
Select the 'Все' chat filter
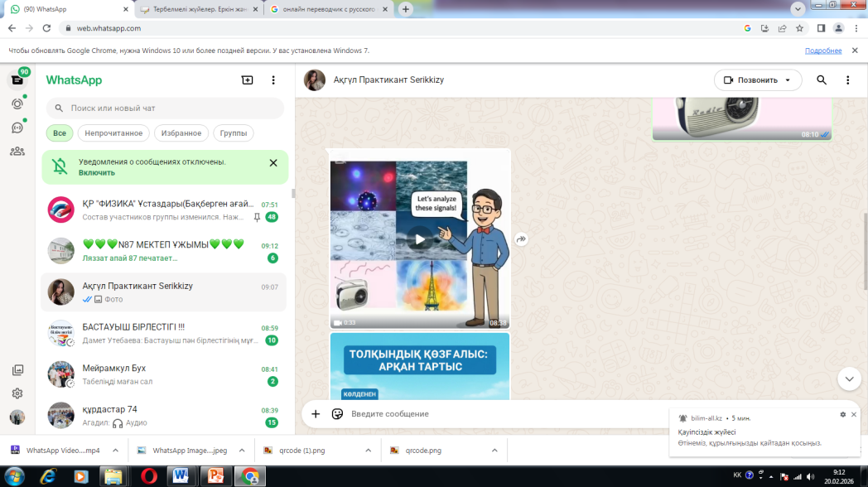pyautogui.click(x=60, y=133)
